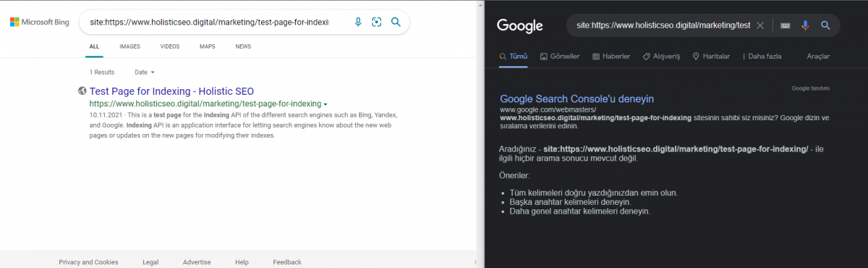
Task: Open Google on-screen keyboard icon
Action: (x=786, y=25)
